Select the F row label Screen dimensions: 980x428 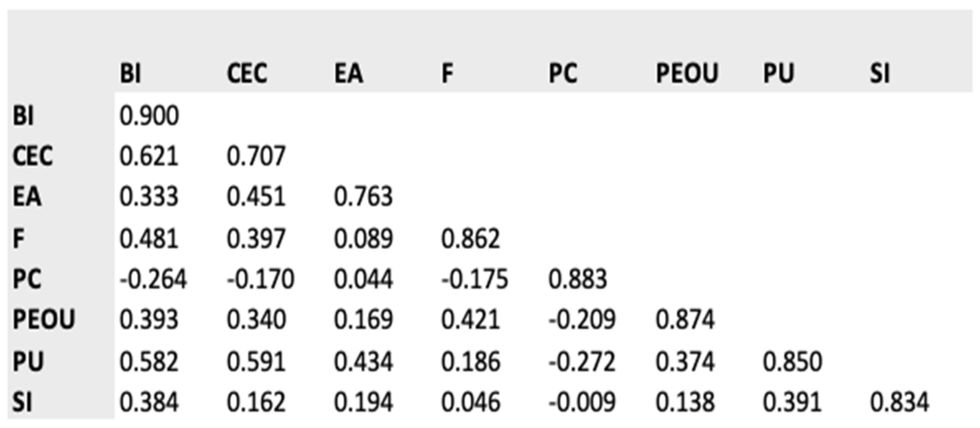[19, 239]
